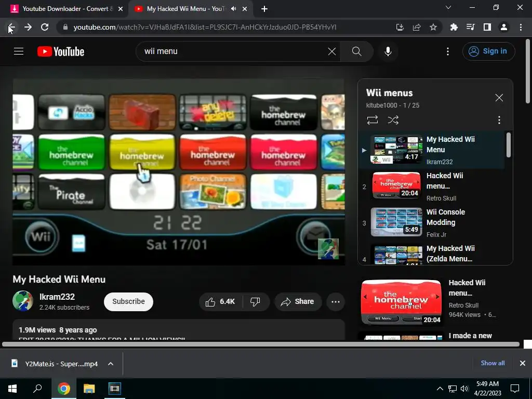
Task: Open I made a new recommended video
Action: tap(470, 336)
